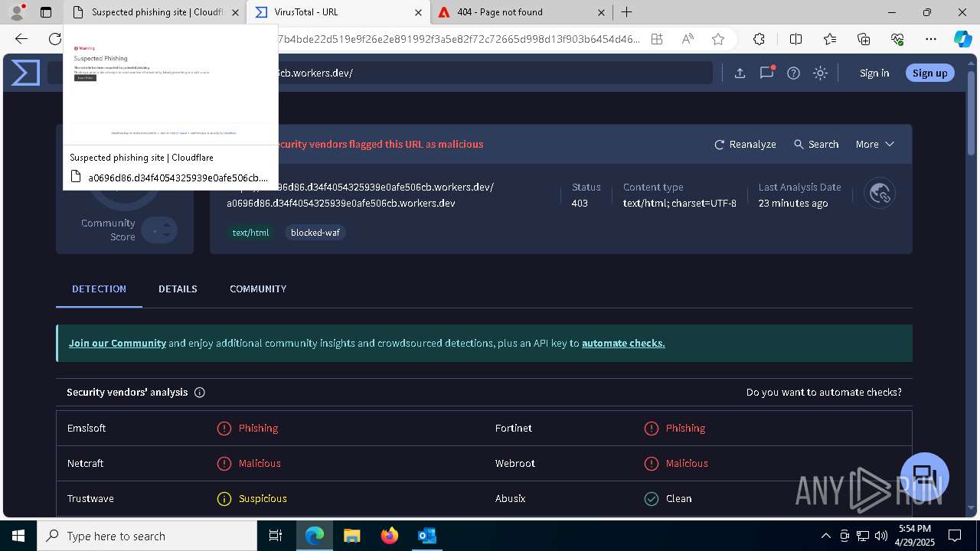Toggle the light/dark theme sun icon
Screen dimensions: 980x551
[x=820, y=73]
